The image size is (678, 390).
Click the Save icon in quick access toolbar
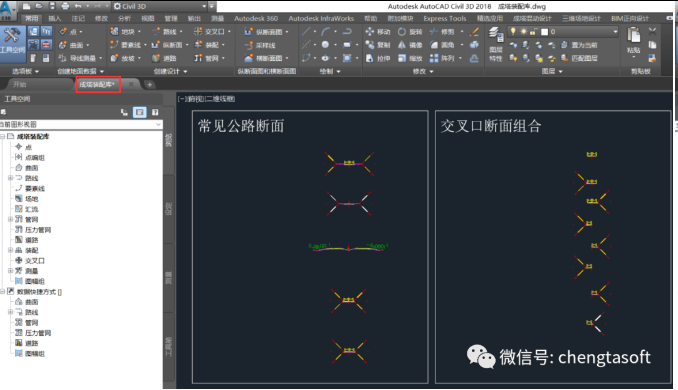(x=52, y=6)
